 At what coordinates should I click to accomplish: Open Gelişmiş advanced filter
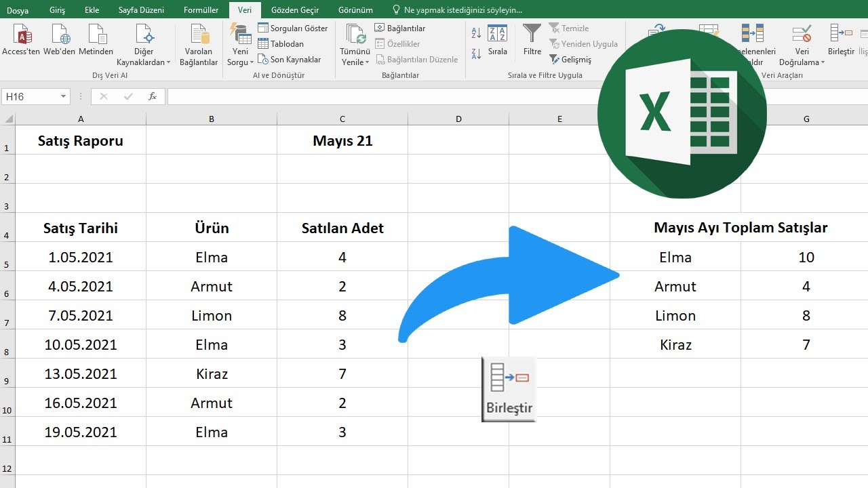pos(570,60)
